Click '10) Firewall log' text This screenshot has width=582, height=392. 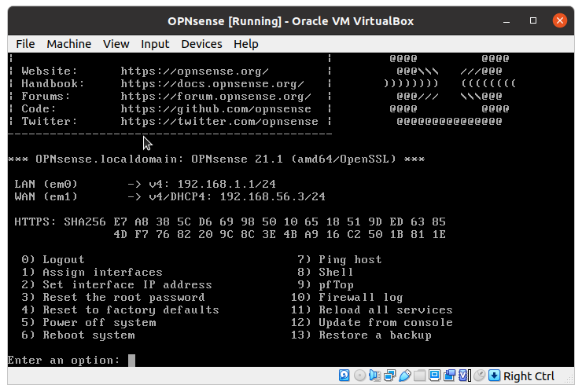(347, 297)
